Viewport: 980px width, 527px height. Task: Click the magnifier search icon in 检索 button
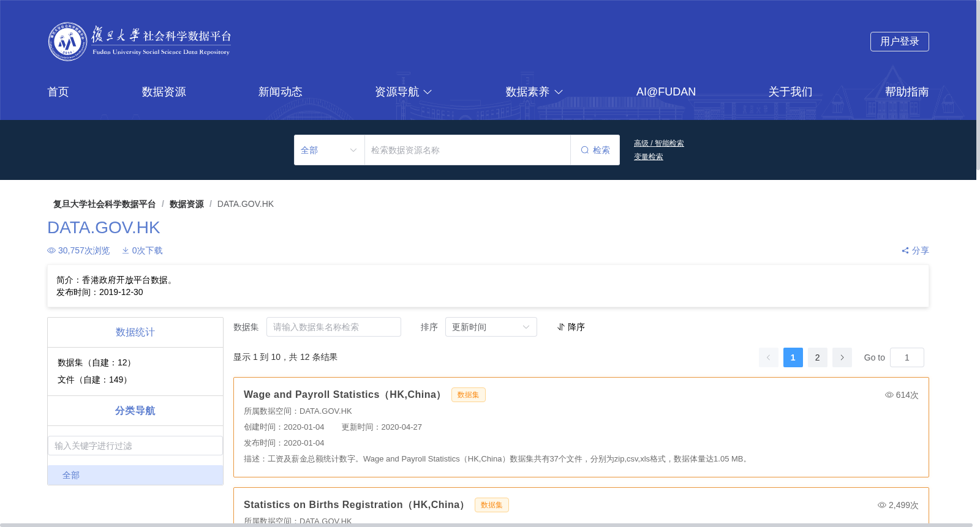click(585, 150)
